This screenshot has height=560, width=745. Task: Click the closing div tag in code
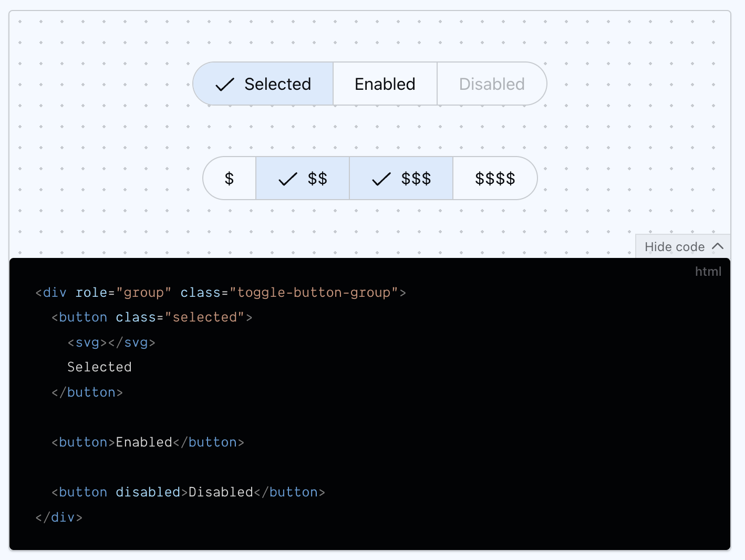[59, 517]
